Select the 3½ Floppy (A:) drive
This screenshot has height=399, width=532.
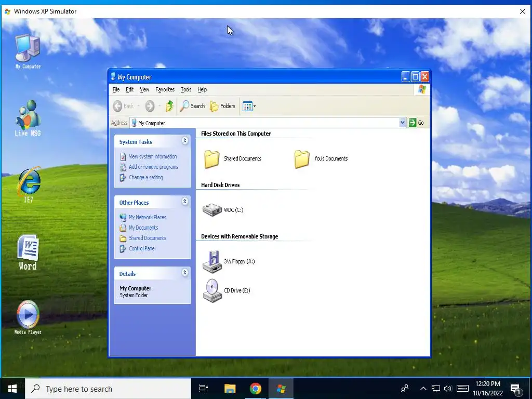coord(229,261)
